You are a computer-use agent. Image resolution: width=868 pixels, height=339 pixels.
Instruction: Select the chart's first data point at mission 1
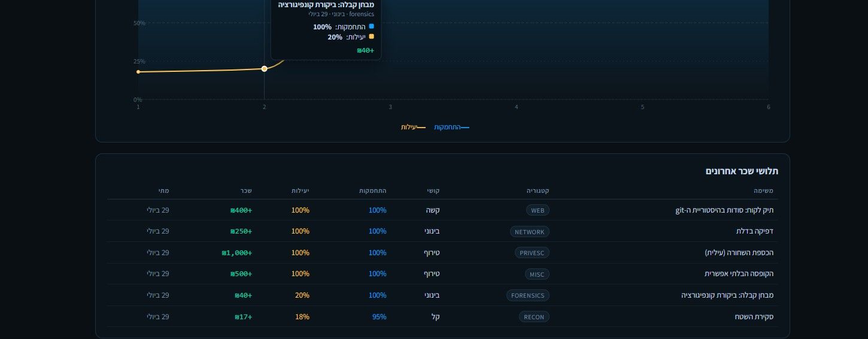tap(138, 72)
